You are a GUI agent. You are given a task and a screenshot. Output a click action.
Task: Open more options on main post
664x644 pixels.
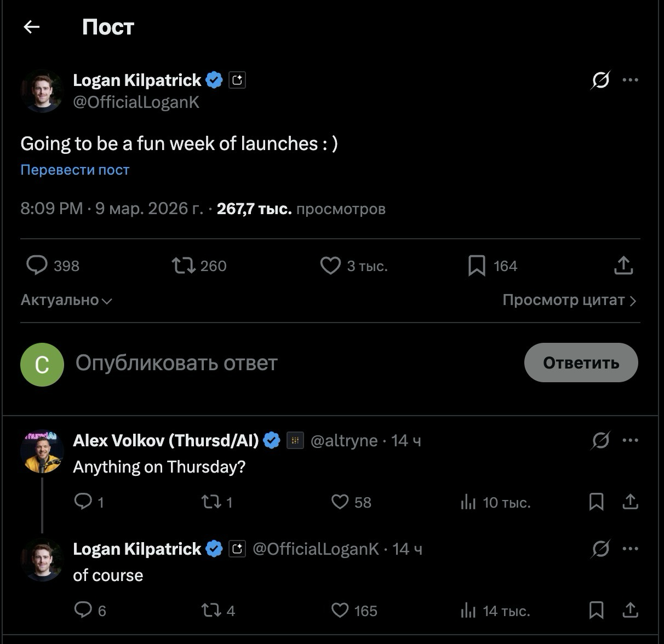(631, 80)
